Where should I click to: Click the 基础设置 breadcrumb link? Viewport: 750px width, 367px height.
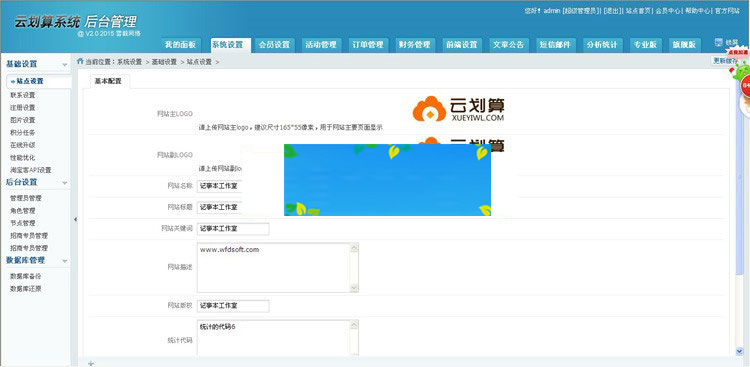tap(165, 62)
